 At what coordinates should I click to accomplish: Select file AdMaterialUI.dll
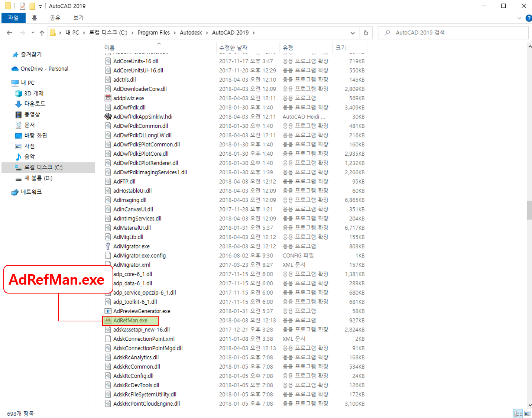point(132,228)
